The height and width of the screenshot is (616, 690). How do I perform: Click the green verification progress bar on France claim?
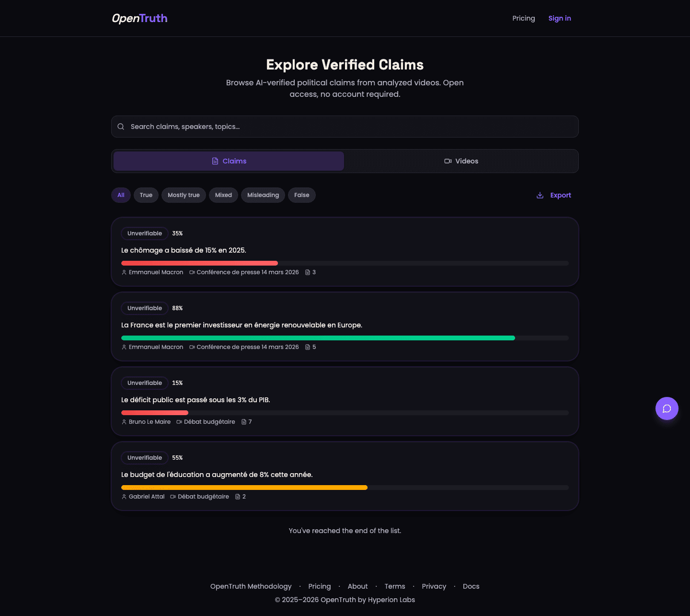318,337
